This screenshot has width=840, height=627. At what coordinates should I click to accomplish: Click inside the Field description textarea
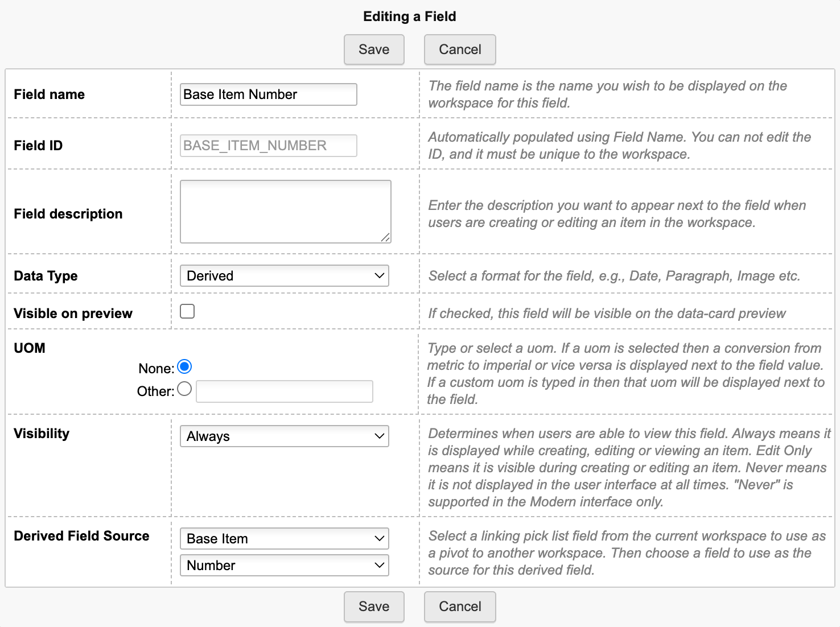click(285, 211)
